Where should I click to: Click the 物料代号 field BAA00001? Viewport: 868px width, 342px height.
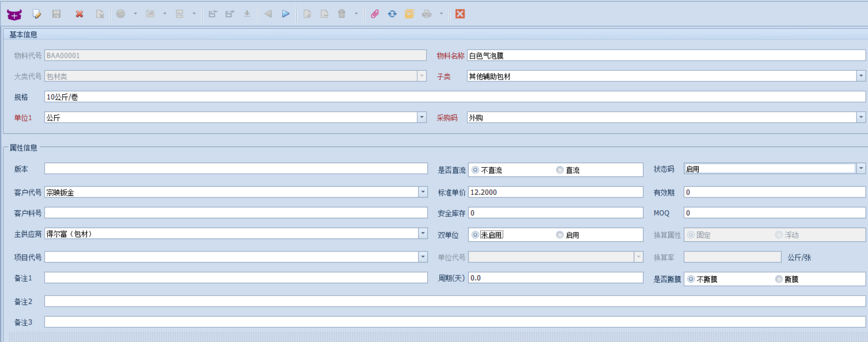click(236, 56)
